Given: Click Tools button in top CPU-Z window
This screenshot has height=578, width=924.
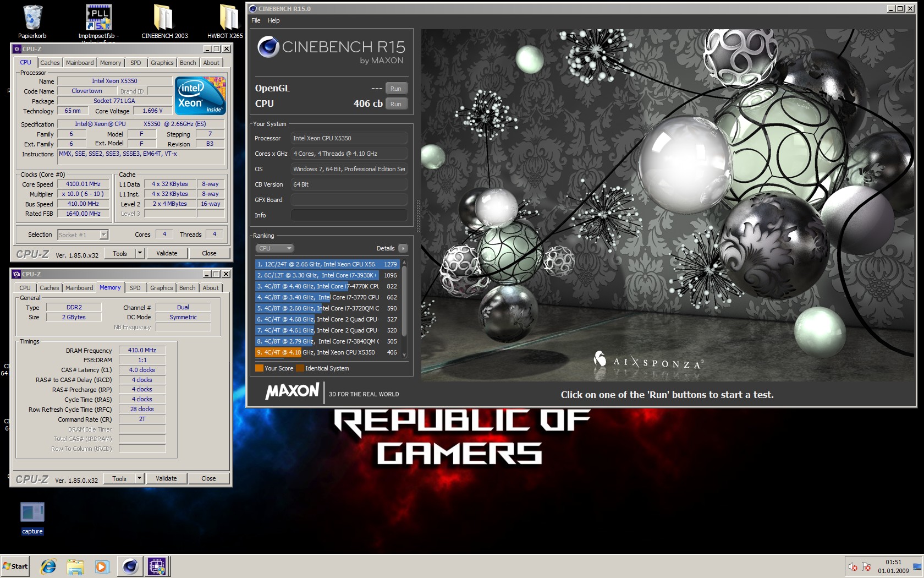Looking at the screenshot, I should tap(120, 253).
